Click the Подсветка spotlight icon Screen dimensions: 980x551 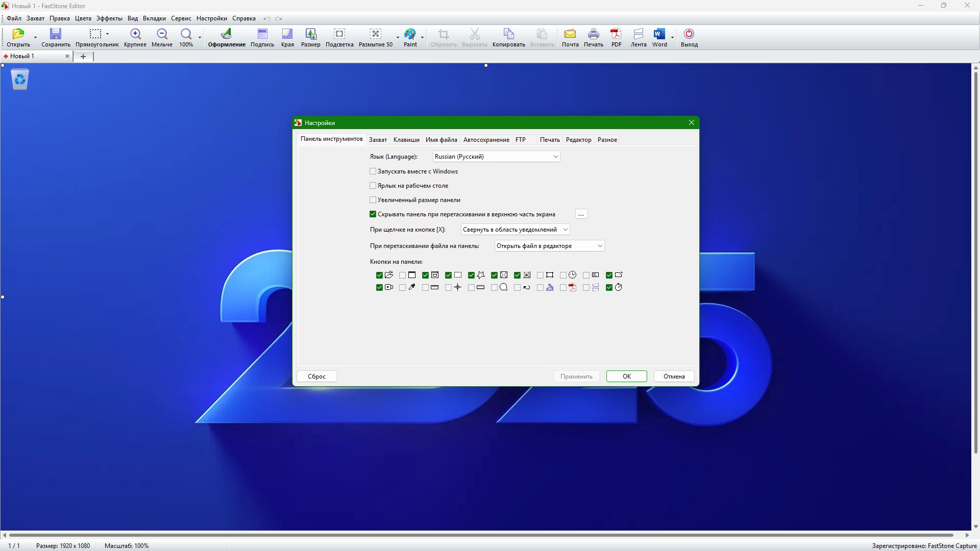tap(339, 34)
